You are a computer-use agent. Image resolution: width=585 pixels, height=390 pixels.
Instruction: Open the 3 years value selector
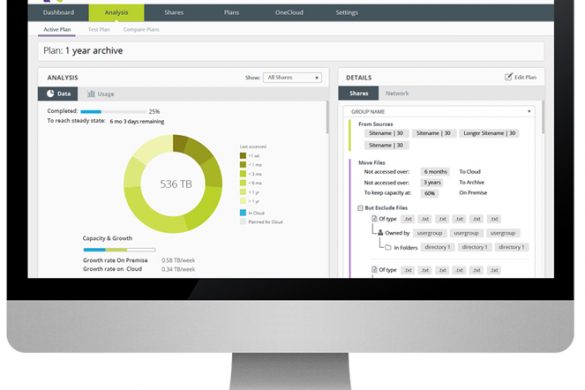click(x=432, y=182)
